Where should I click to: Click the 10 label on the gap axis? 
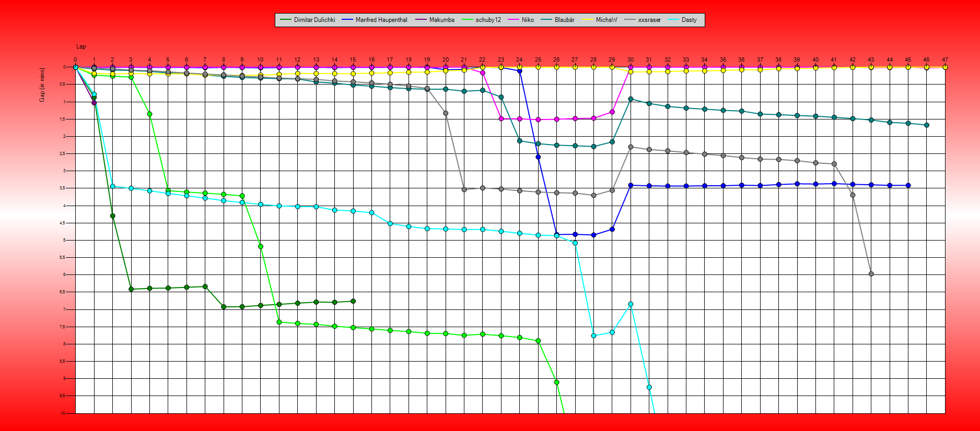pyautogui.click(x=63, y=413)
